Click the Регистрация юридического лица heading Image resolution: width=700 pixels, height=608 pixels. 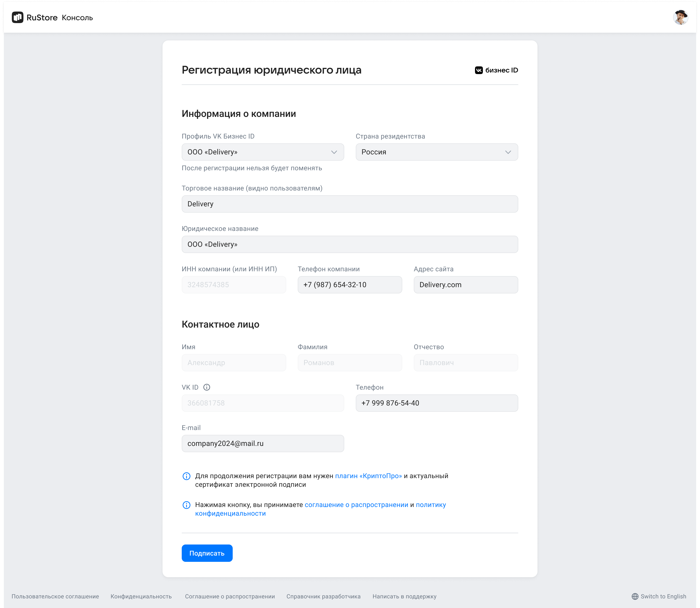click(x=272, y=70)
